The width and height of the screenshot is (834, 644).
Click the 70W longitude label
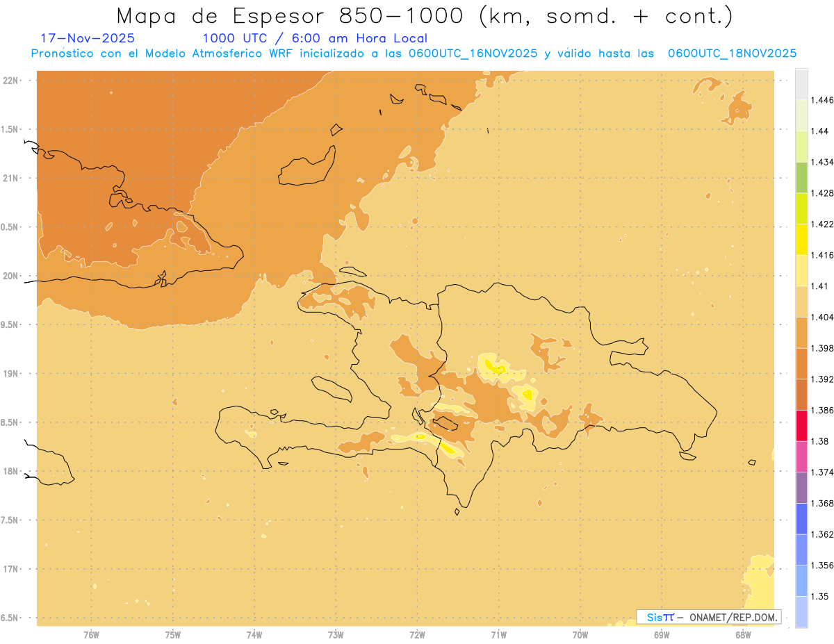click(x=580, y=635)
